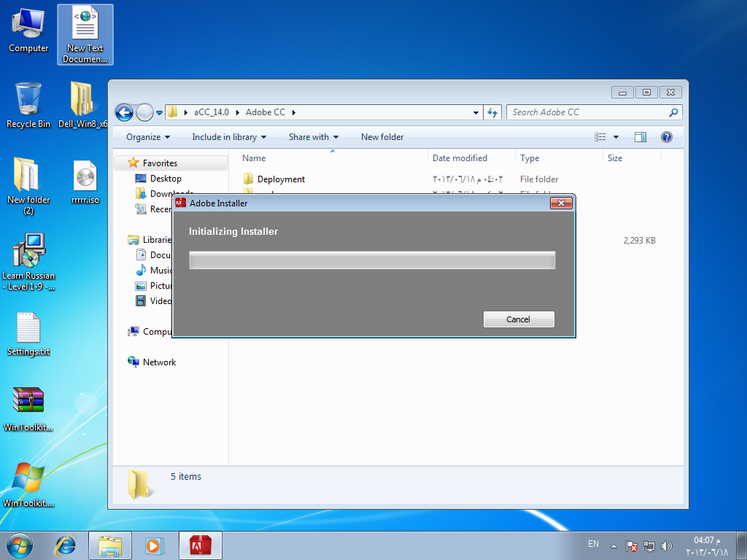Change view using view icon
The image size is (747, 560).
point(600,137)
